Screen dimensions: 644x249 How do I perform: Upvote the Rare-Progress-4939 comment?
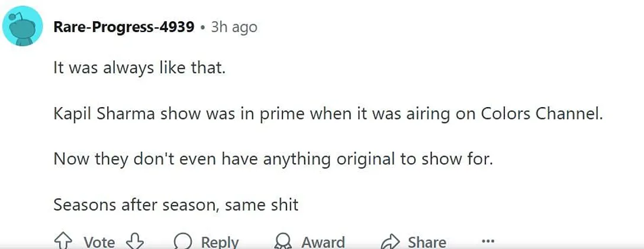pyautogui.click(x=62, y=241)
